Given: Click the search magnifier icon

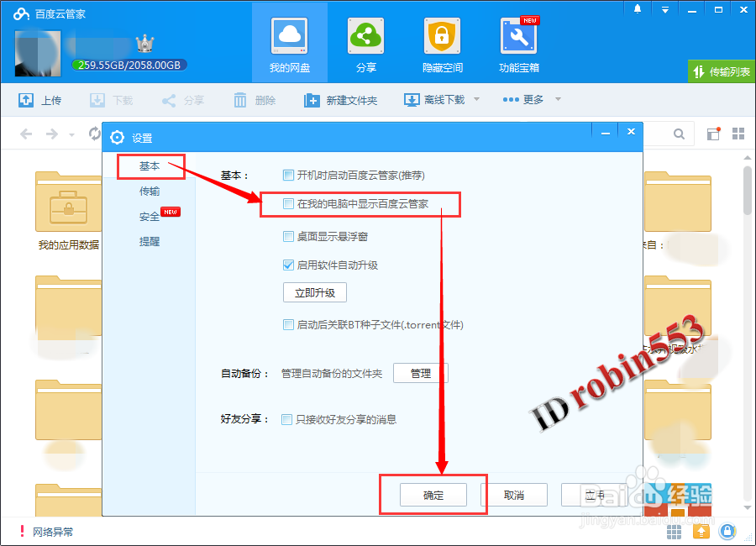Looking at the screenshot, I should point(679,134).
